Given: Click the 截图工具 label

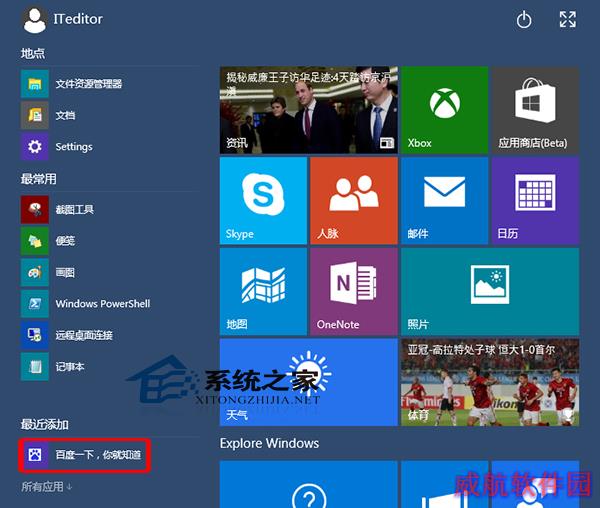Looking at the screenshot, I should click(75, 209).
